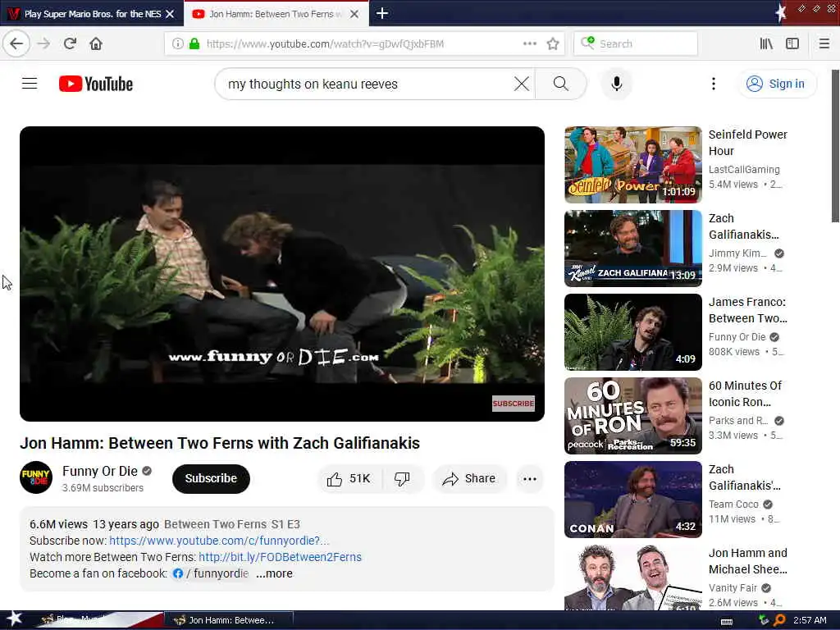840x630 pixels.
Task: Open the Facebook funnyordie link
Action: click(x=211, y=573)
